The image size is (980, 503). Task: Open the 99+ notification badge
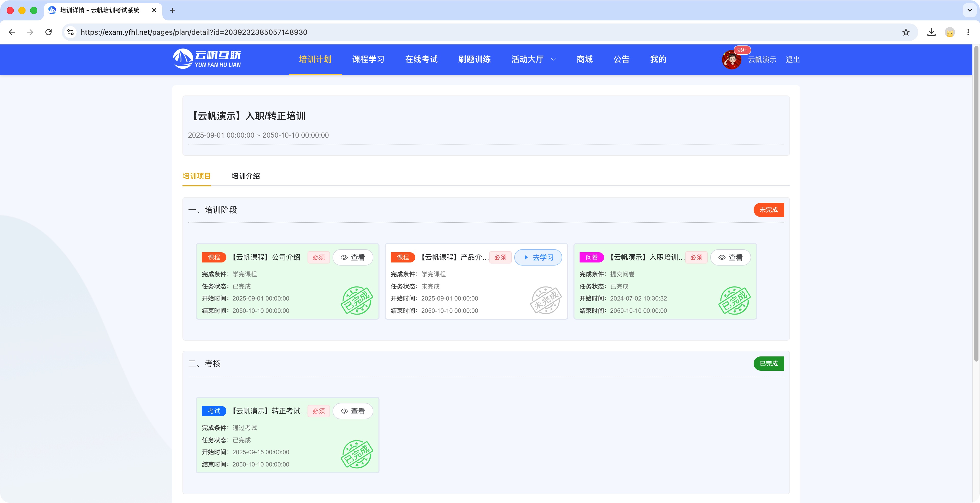pos(742,50)
